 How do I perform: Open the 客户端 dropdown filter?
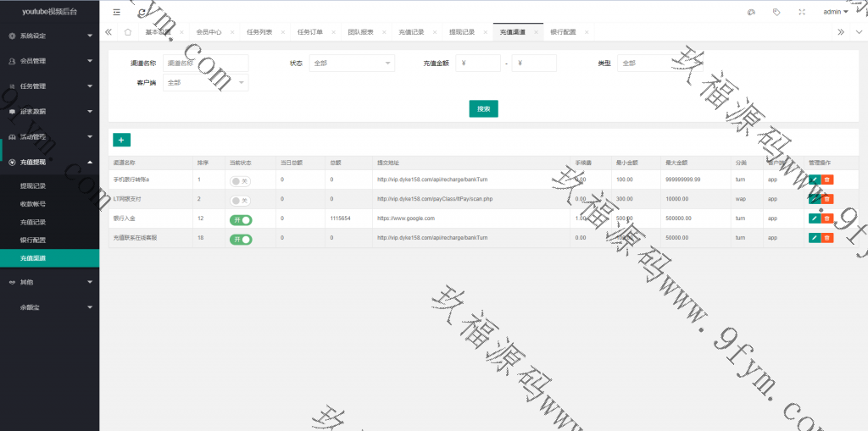point(205,83)
